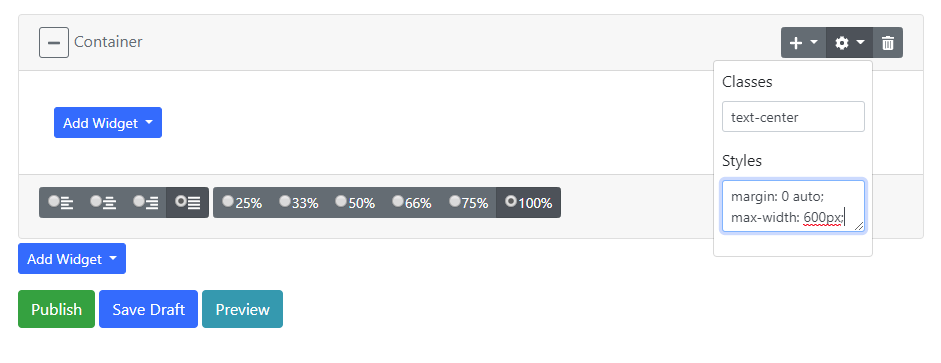Select right text alignment option
The image size is (941, 363).
[145, 202]
